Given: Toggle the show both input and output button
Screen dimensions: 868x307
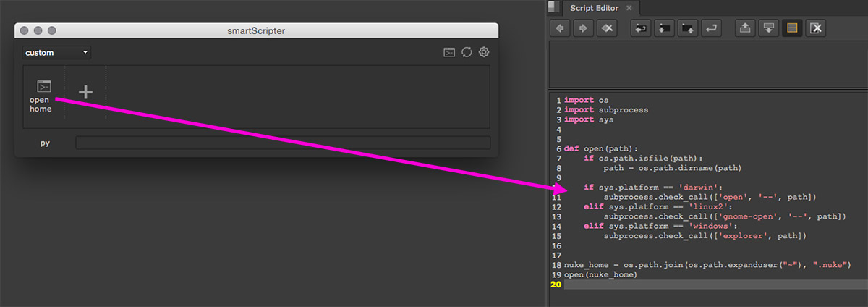Looking at the screenshot, I should pyautogui.click(x=793, y=28).
